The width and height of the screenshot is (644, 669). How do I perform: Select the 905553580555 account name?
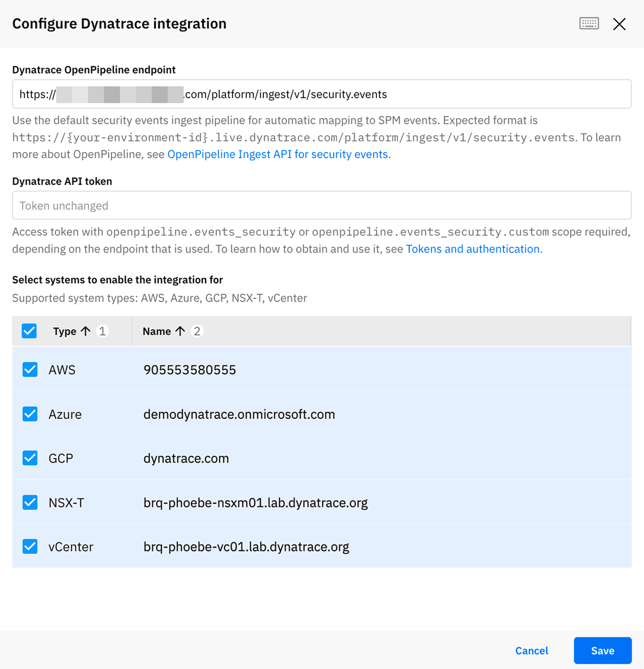pyautogui.click(x=190, y=370)
